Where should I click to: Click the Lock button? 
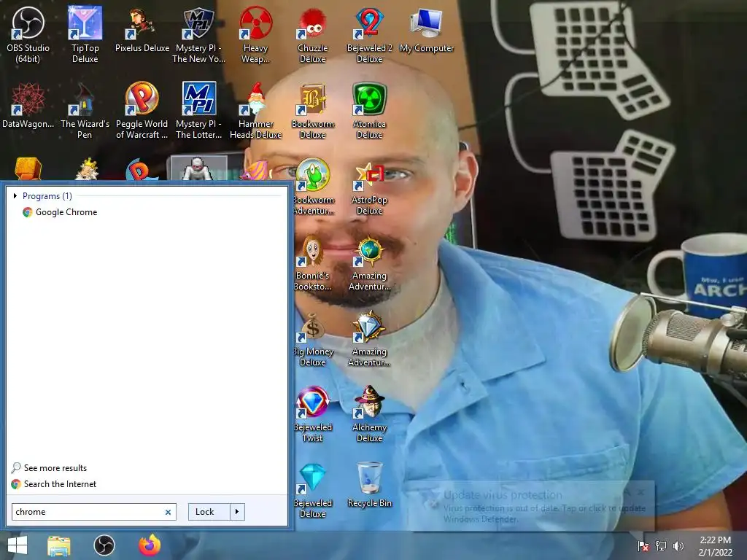[209, 511]
